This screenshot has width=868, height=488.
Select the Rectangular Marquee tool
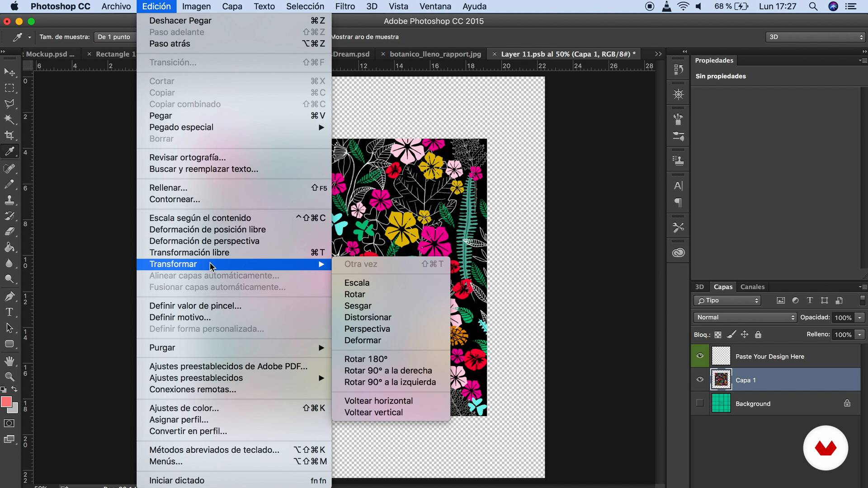(9, 88)
